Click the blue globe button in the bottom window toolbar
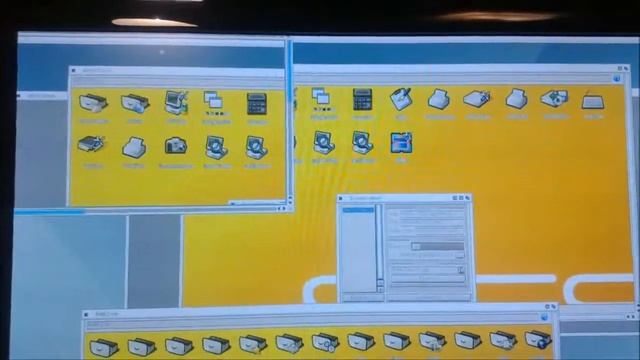The image size is (640, 360). pyautogui.click(x=544, y=317)
